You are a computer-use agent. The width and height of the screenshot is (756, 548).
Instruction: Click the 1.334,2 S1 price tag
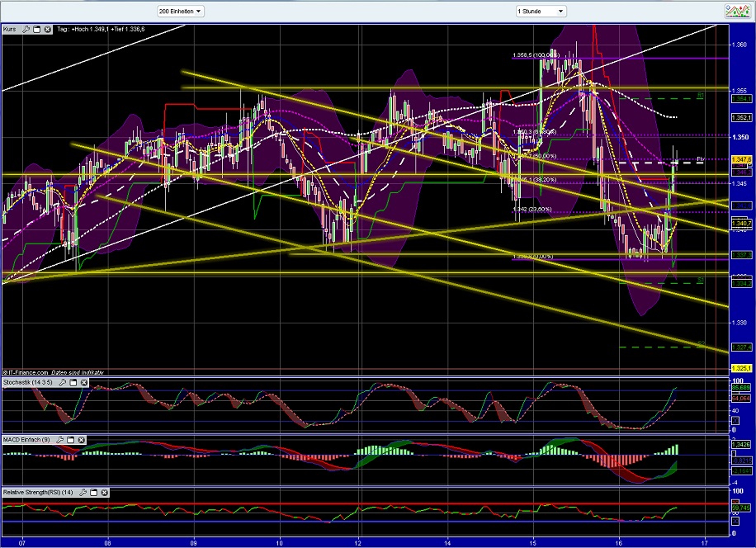click(741, 283)
